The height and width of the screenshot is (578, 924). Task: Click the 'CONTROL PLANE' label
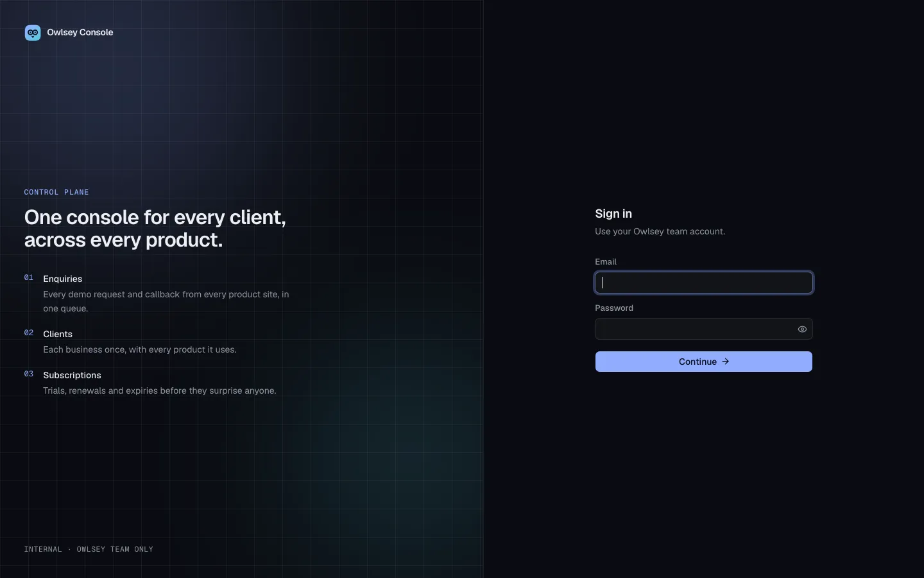(x=56, y=192)
